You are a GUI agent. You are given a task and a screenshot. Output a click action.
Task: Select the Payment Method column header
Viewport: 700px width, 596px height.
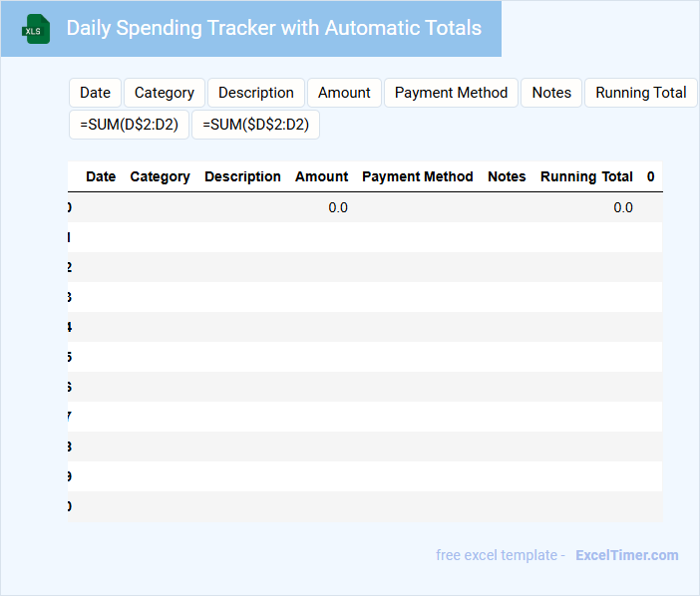(x=417, y=176)
